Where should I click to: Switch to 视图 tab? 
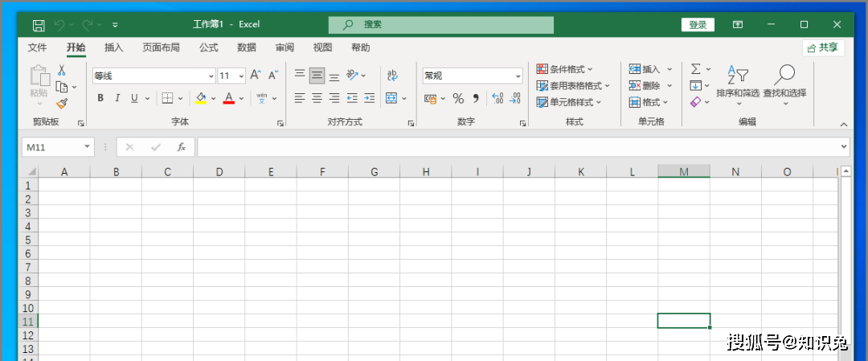tap(323, 47)
